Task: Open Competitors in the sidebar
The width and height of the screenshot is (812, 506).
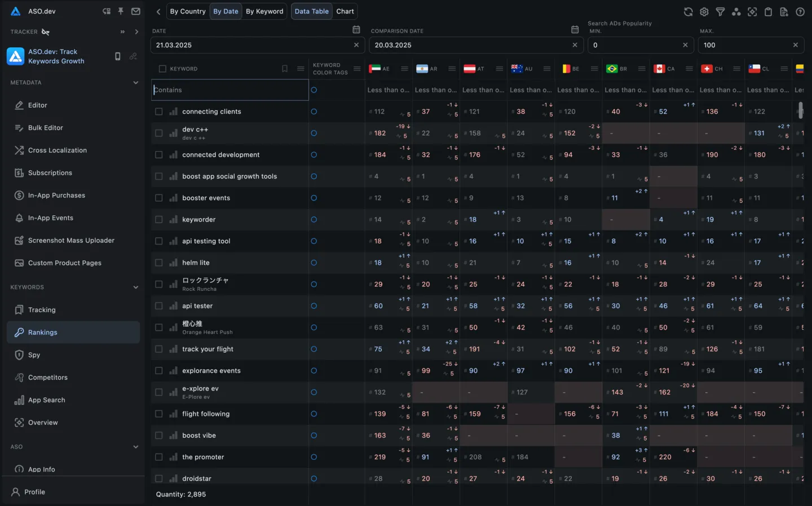Action: (x=48, y=378)
